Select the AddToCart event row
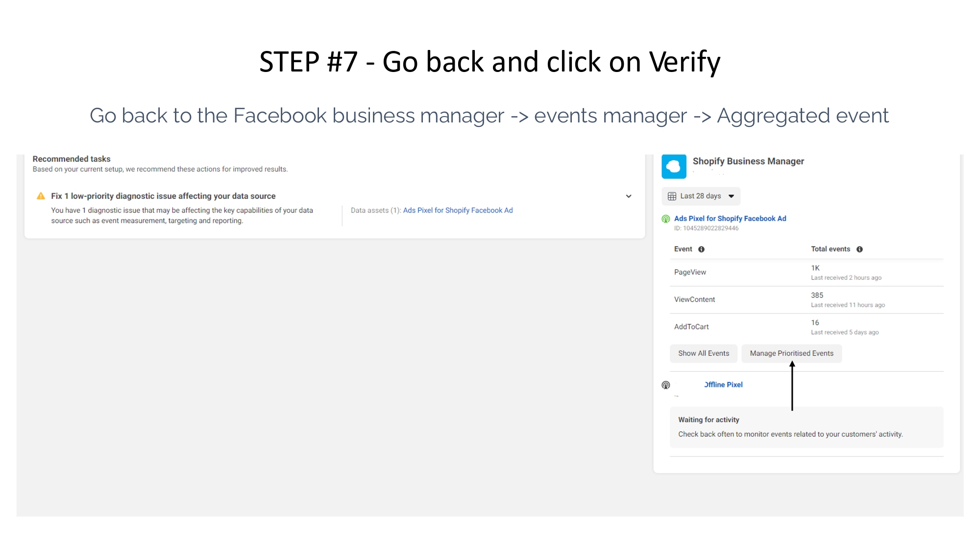The width and height of the screenshot is (980, 551). coord(807,327)
